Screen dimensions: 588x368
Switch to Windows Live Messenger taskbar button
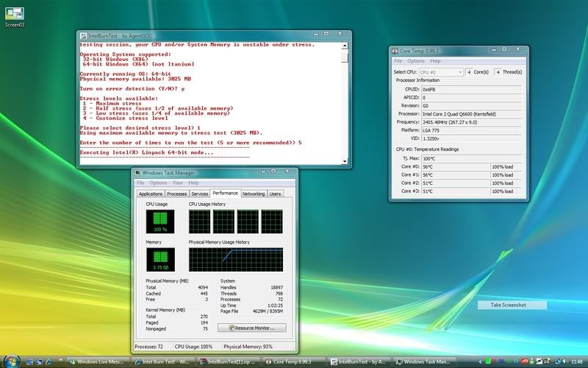[x=97, y=362]
